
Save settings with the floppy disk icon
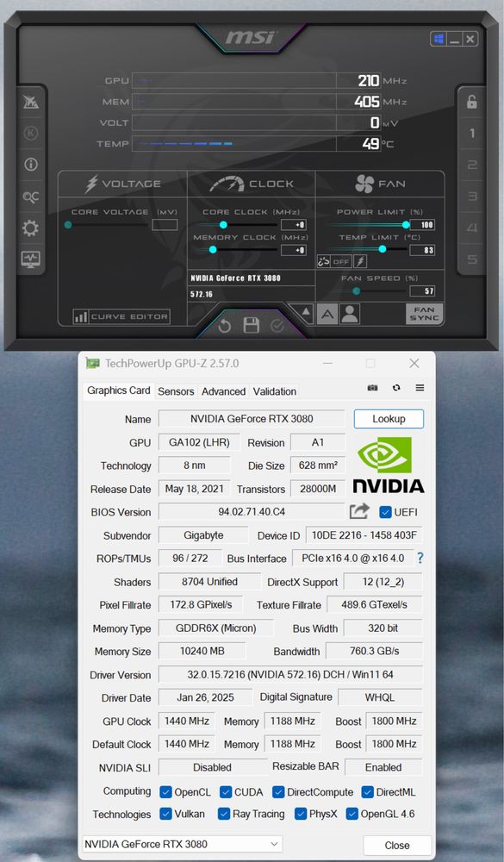pyautogui.click(x=252, y=326)
